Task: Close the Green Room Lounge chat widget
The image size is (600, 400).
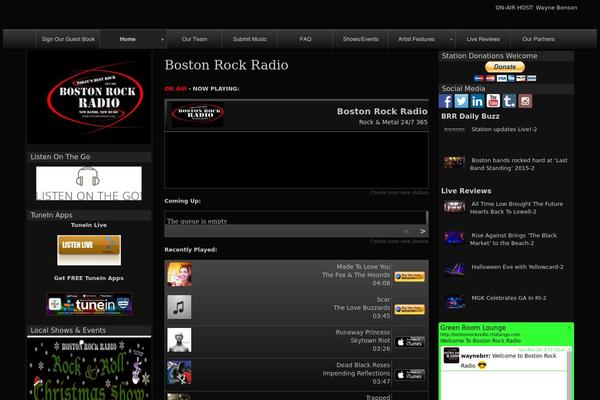Action: (x=569, y=327)
